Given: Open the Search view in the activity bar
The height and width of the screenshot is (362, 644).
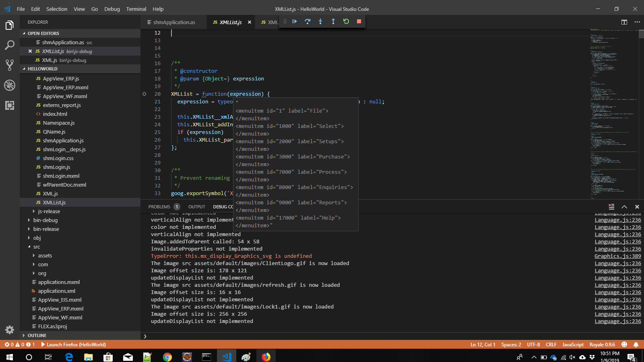Looking at the screenshot, I should coord(10,45).
